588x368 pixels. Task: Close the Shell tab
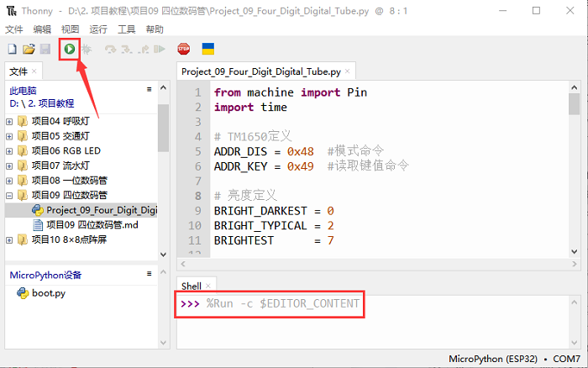[208, 287]
